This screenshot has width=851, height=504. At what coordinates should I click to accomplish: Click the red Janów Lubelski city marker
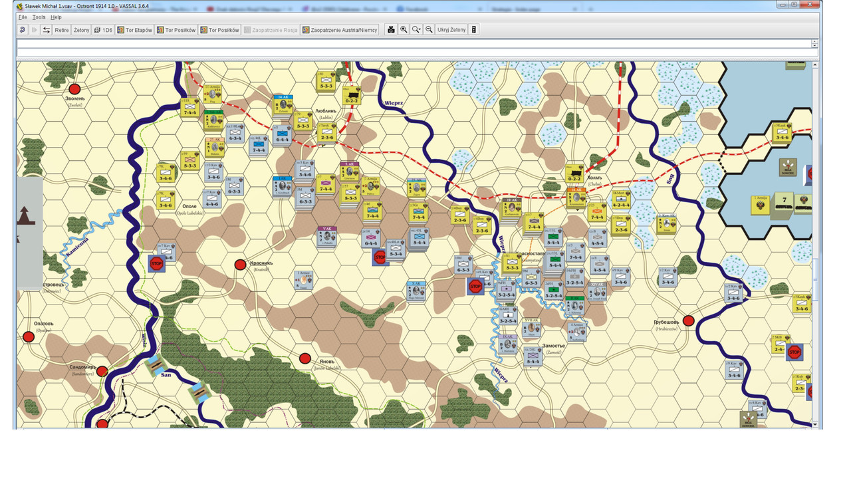pos(304,358)
